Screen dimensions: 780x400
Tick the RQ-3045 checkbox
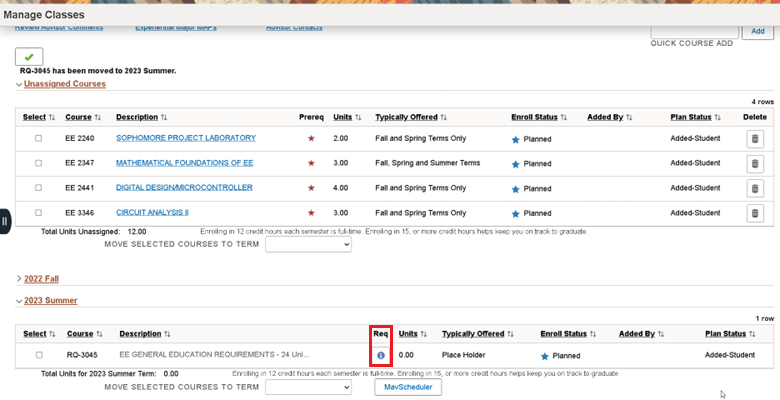[x=39, y=355]
